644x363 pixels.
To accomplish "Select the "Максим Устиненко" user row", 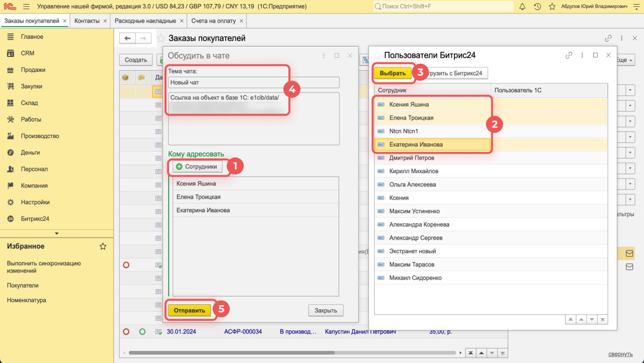I will [491, 211].
